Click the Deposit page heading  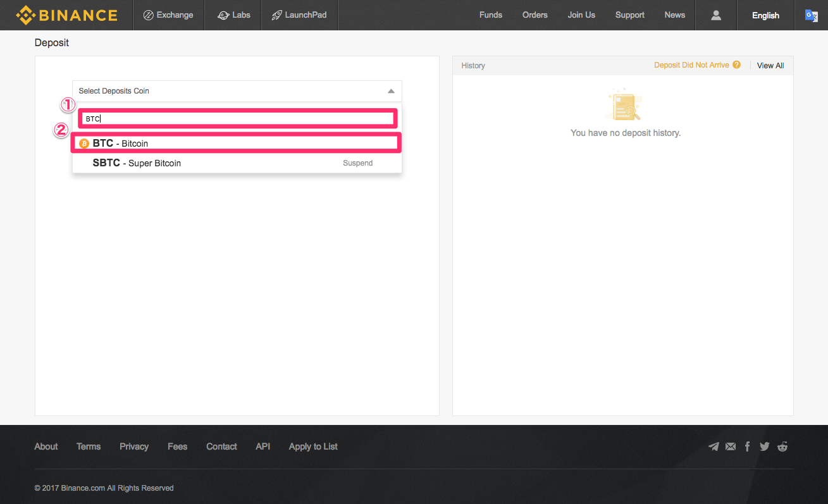coord(52,43)
